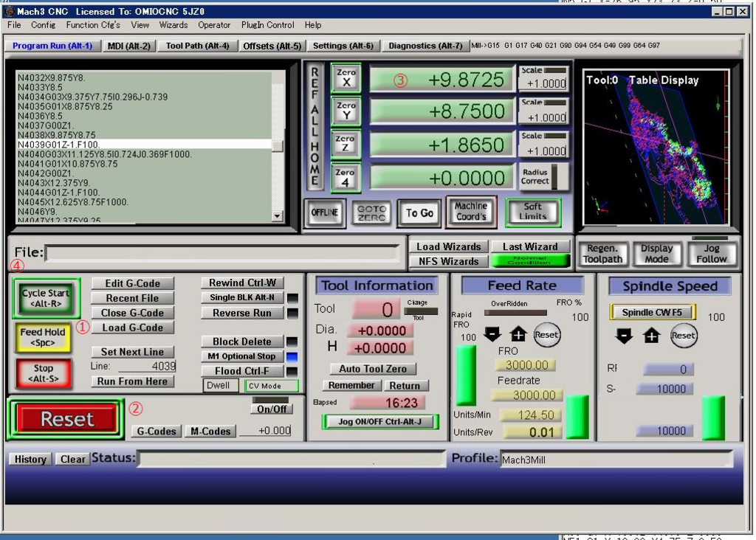
Task: Toggle Jog Follow button
Action: pos(711,254)
